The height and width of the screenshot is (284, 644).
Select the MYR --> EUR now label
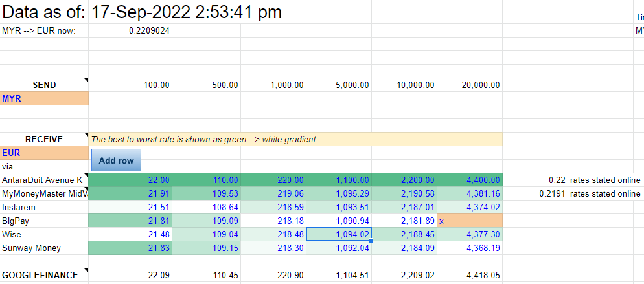click(x=44, y=30)
